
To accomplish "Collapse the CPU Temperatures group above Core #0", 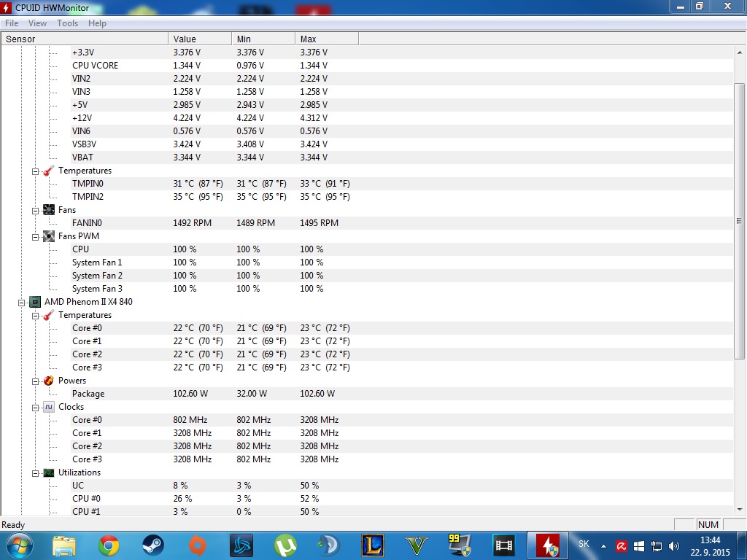I will tap(35, 316).
